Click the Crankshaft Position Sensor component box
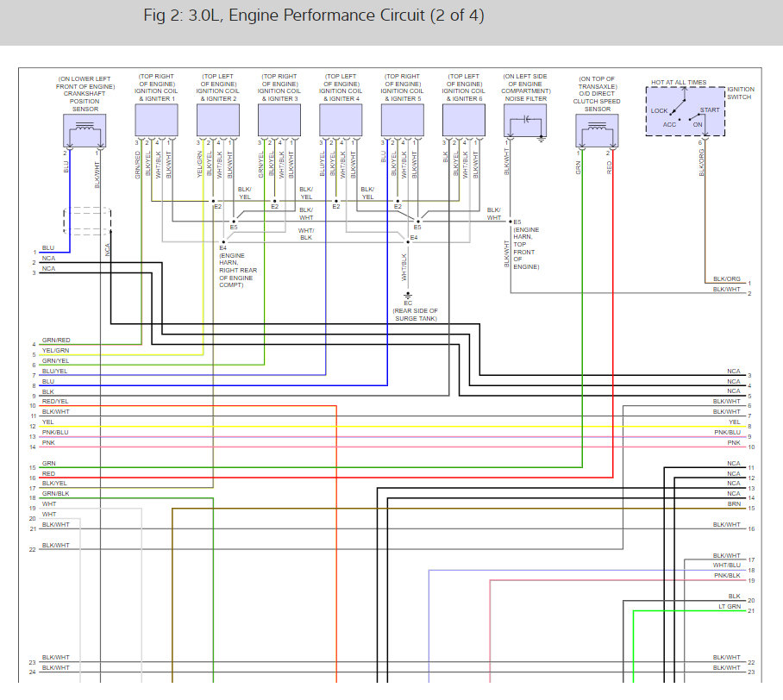The width and height of the screenshot is (783, 700). 85,130
